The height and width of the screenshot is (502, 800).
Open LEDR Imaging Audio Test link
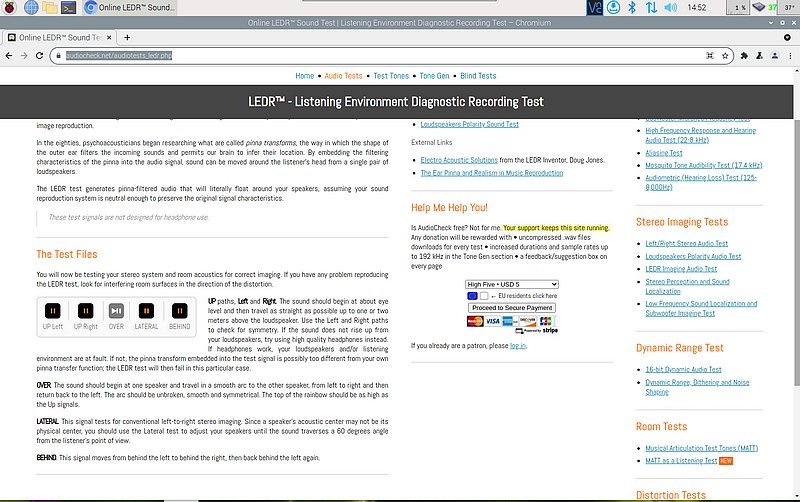point(681,269)
